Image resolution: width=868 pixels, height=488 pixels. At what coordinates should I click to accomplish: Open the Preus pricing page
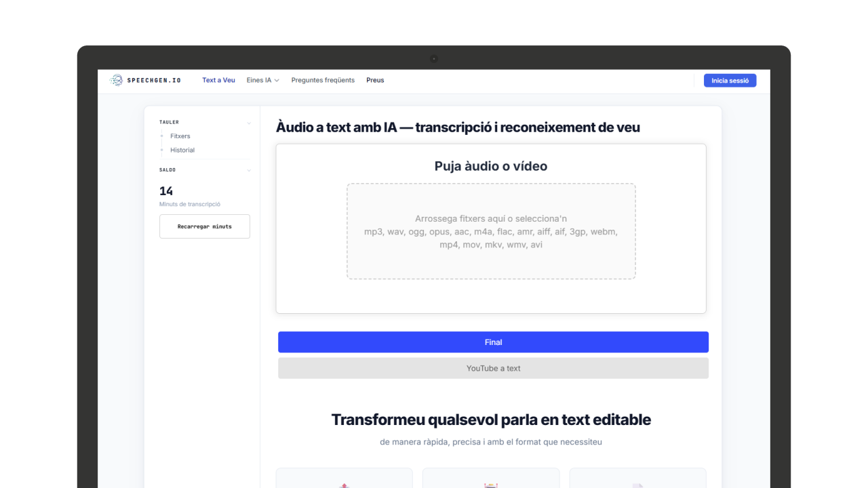pyautogui.click(x=375, y=80)
